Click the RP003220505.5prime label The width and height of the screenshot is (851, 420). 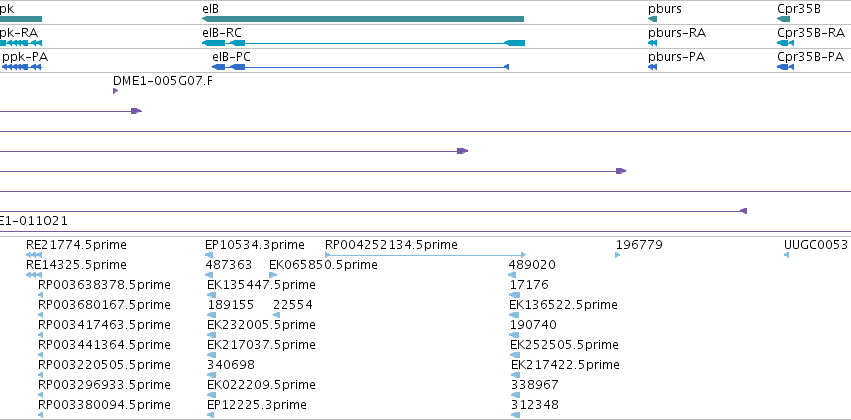tap(104, 365)
